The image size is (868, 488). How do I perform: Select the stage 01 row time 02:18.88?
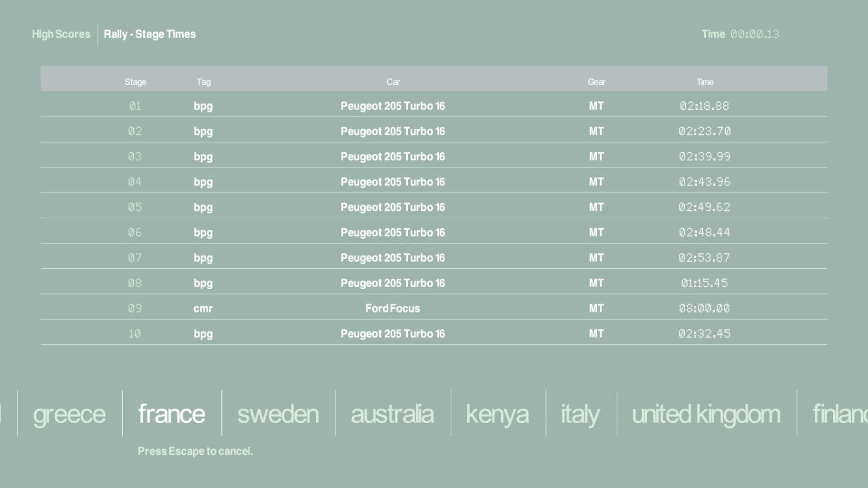(x=704, y=106)
